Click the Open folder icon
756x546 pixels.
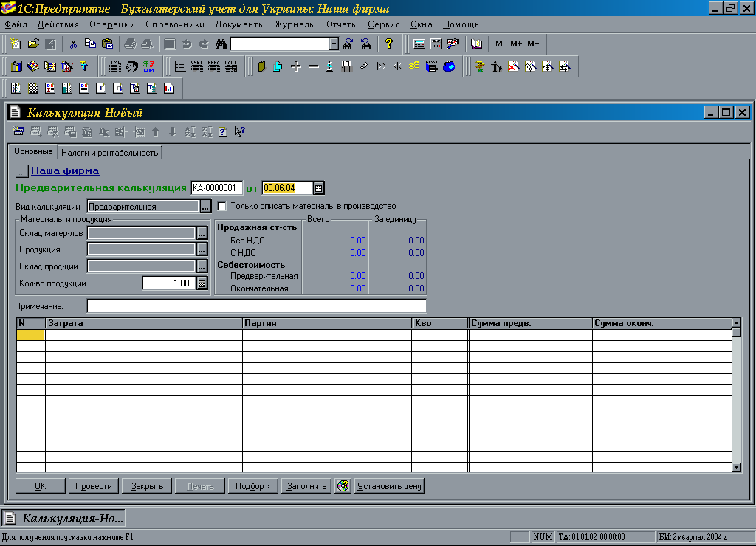(x=33, y=44)
